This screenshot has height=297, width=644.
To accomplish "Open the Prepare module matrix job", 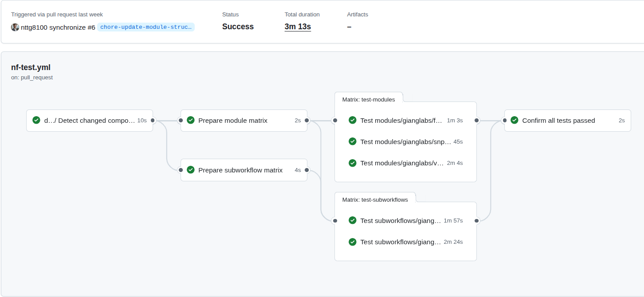I will [x=244, y=121].
